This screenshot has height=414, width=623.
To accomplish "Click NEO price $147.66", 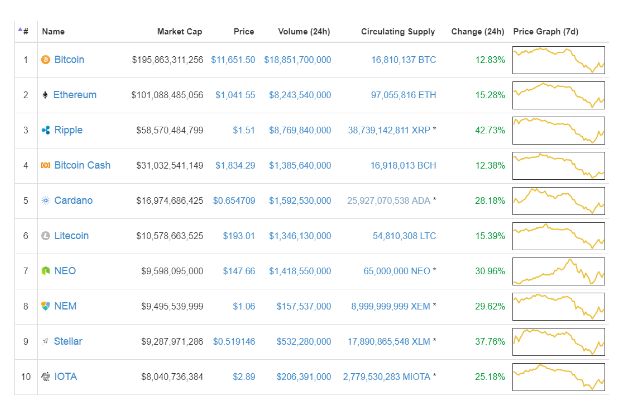I will pos(239,271).
